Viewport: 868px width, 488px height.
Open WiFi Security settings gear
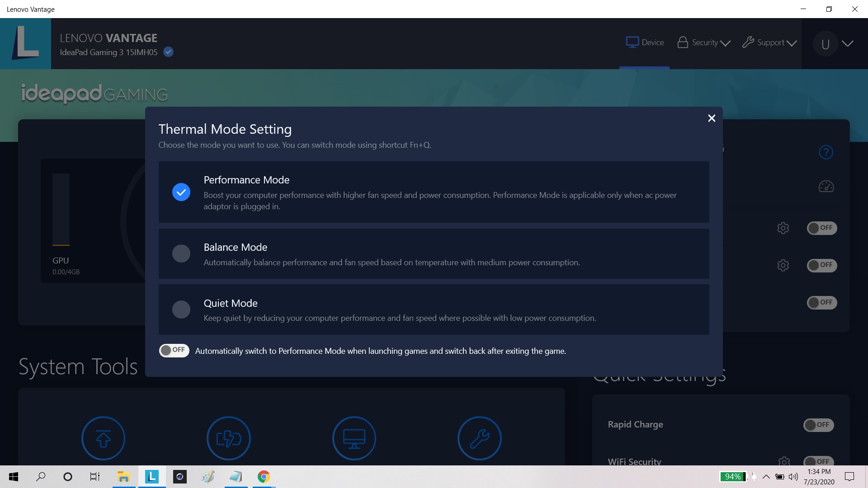[x=784, y=461]
